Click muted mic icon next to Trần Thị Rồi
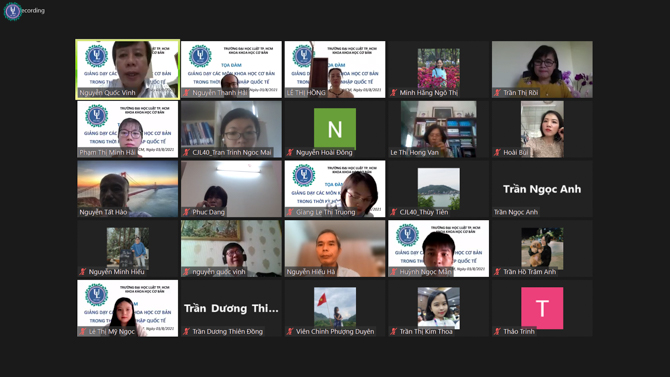 [497, 93]
